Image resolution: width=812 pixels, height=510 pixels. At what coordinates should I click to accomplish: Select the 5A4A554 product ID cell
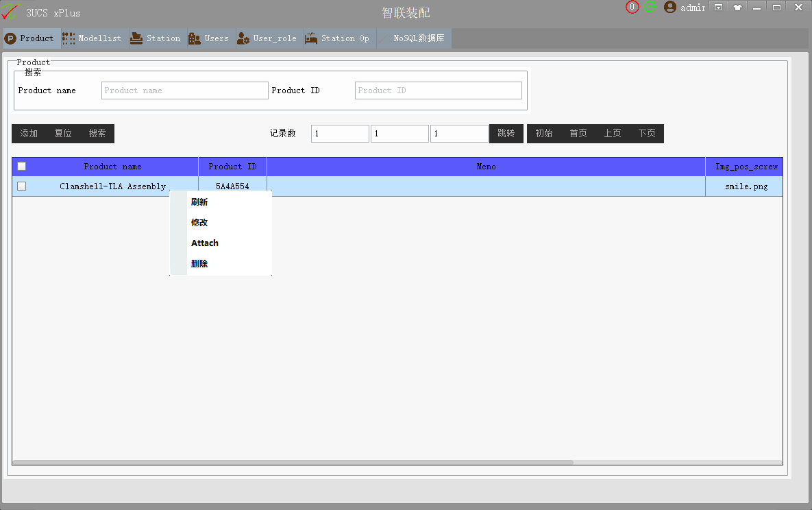232,186
